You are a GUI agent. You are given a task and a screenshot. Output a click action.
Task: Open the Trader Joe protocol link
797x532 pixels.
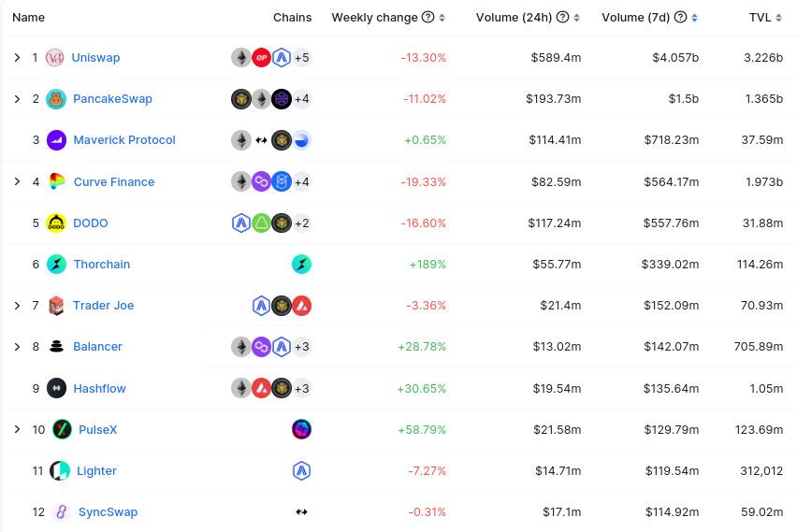103,306
